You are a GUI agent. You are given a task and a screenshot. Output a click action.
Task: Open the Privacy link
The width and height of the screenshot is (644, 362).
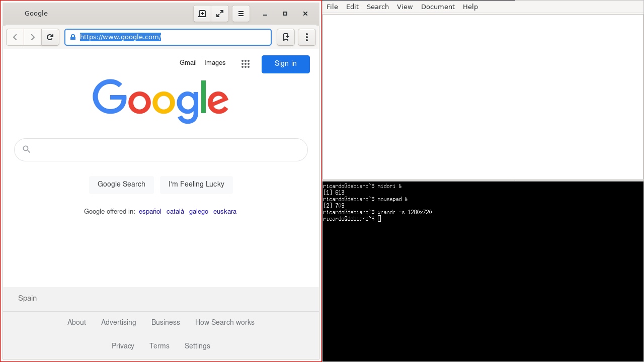point(123,346)
